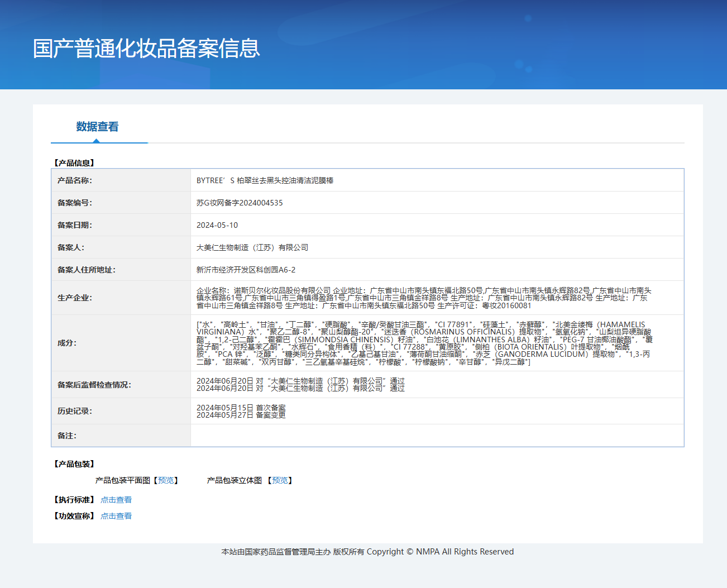The width and height of the screenshot is (727, 588).
Task: Click the 【产品信息】 section heading
Action: [74, 163]
